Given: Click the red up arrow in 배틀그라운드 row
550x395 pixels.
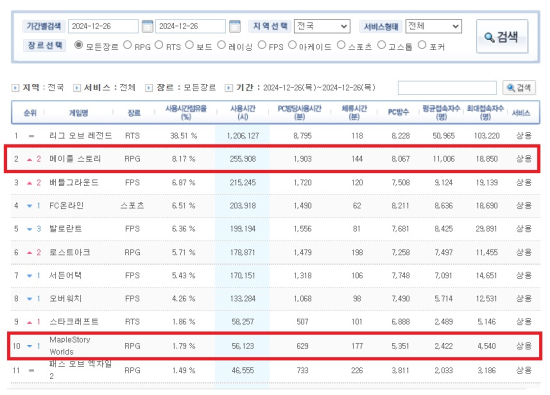Looking at the screenshot, I should click(x=29, y=183).
